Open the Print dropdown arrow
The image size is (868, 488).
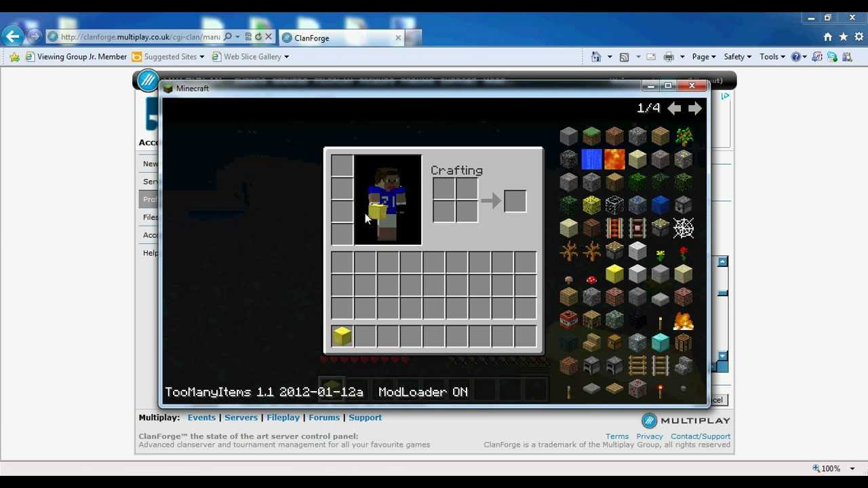point(682,57)
